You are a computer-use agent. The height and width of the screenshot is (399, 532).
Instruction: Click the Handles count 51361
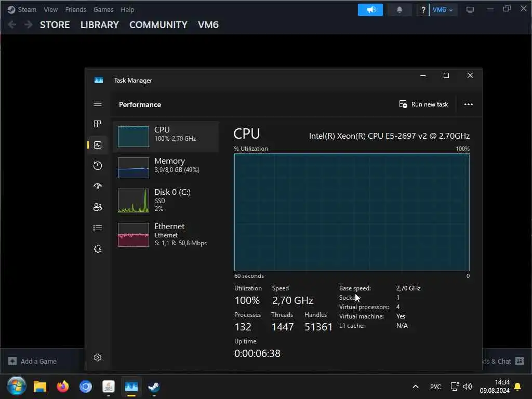pyautogui.click(x=318, y=327)
